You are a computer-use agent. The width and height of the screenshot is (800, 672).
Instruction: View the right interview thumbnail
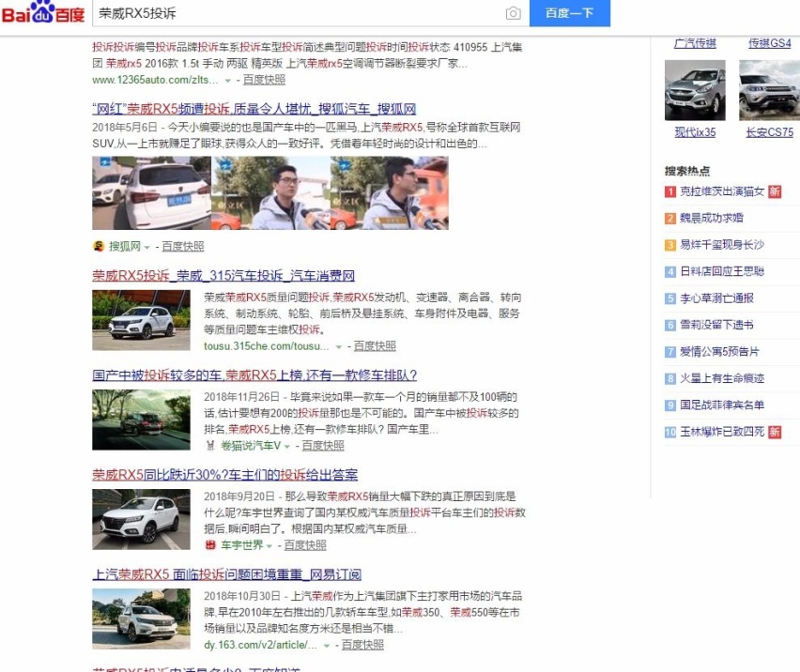pos(390,192)
